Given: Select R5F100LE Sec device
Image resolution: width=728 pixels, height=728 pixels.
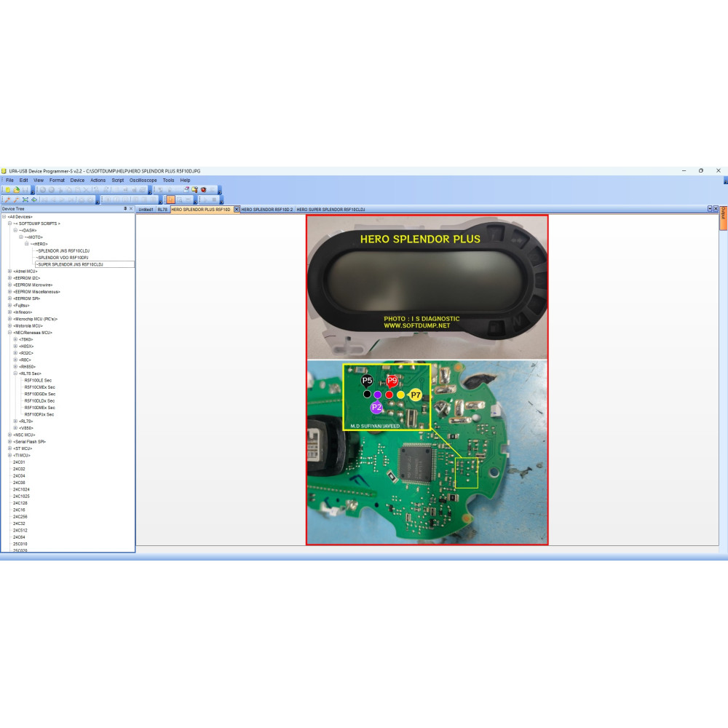Looking at the screenshot, I should [38, 380].
